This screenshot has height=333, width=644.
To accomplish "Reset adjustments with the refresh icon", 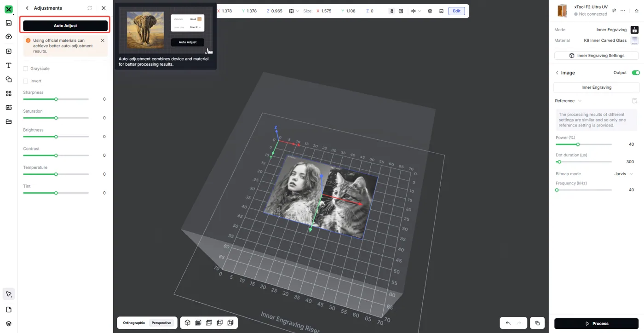I will click(x=90, y=8).
